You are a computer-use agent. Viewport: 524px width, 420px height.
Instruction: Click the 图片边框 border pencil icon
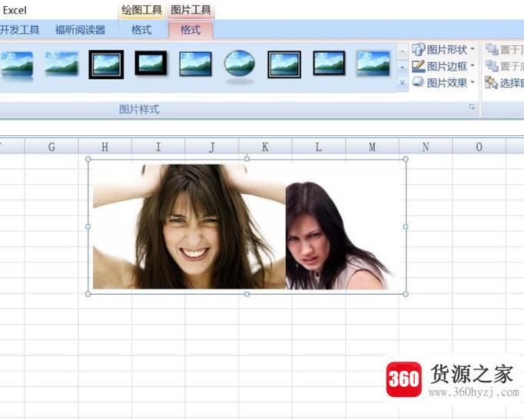(x=418, y=66)
